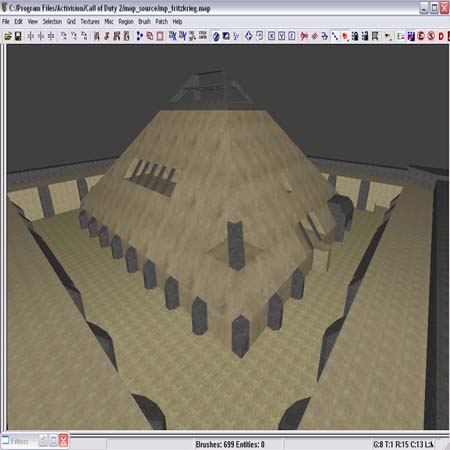This screenshot has width=450, height=450.
Task: Click the red overlapping-squares hollow icon
Action: pos(150,36)
